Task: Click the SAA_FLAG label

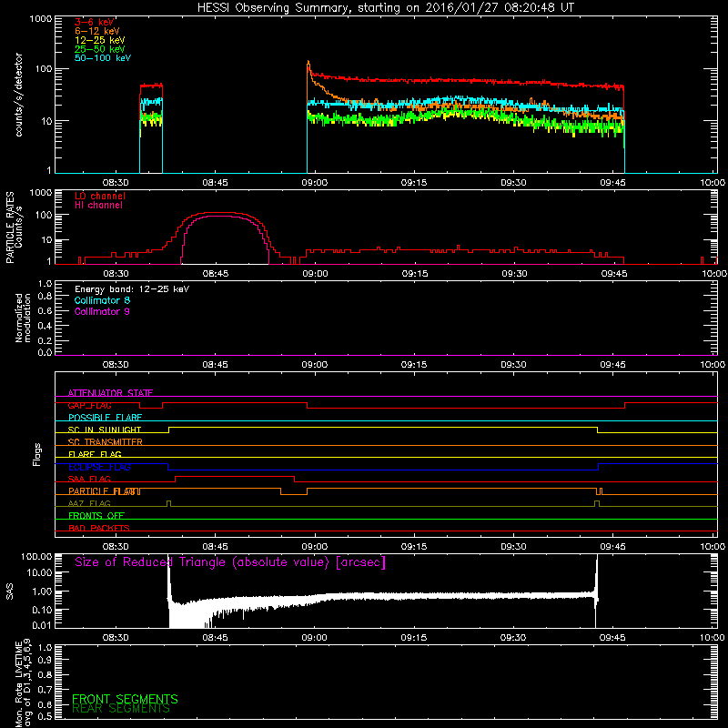Action: coord(89,479)
